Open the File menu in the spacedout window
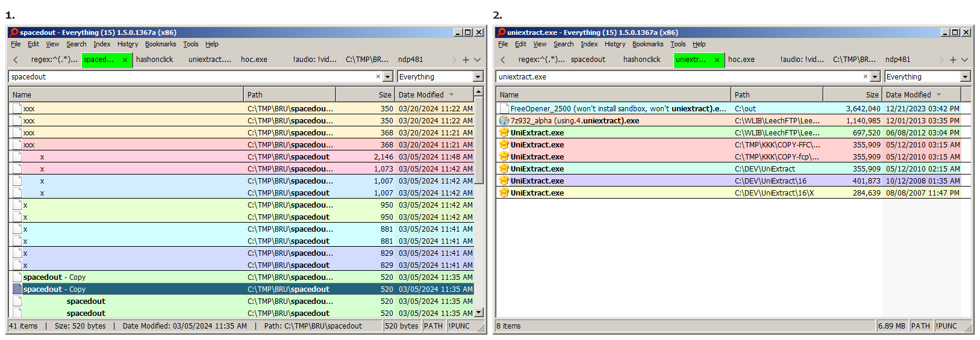This screenshot has width=980, height=340. point(16,44)
